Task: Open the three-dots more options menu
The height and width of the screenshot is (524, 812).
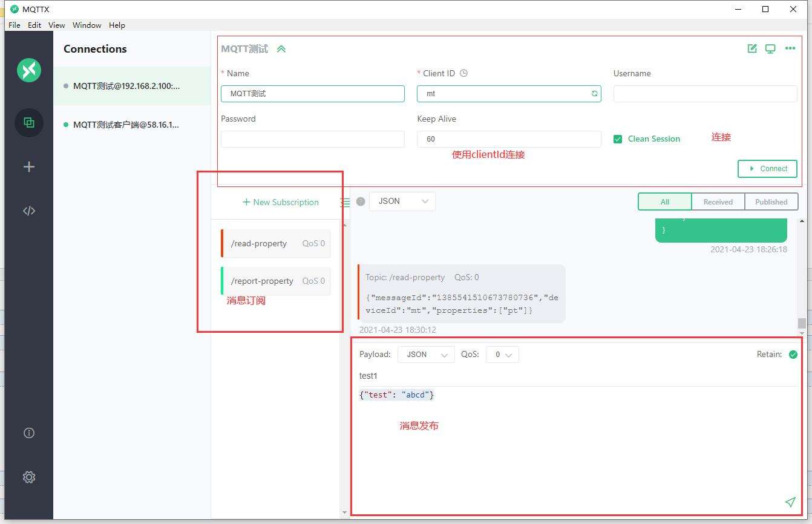Action: tap(790, 48)
